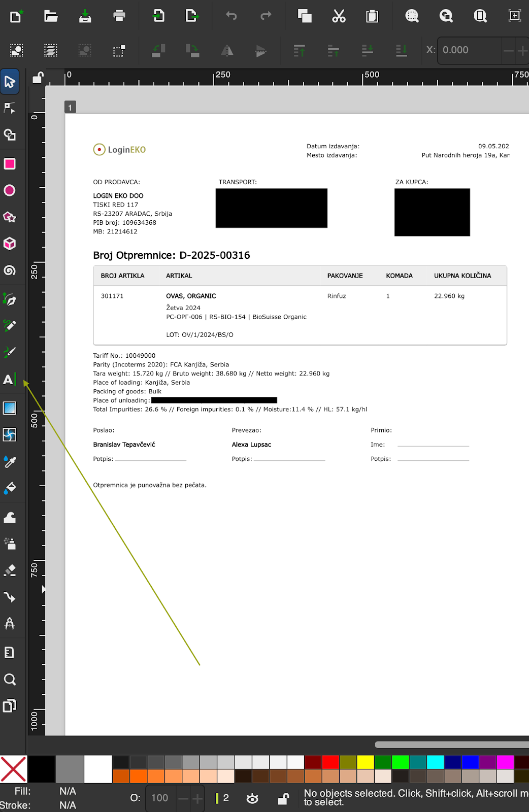The height and width of the screenshot is (812, 529).
Task: Pick the no-paint red X swatch
Action: (14, 769)
